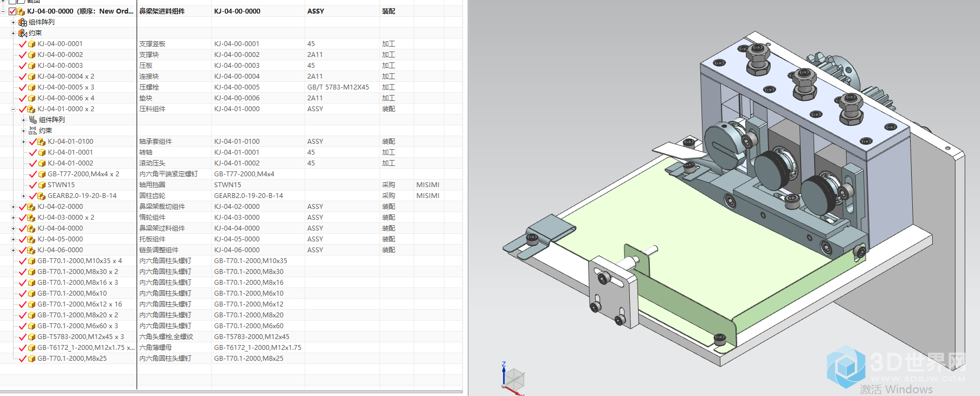Toggle the red check of GB-T70.1-2000,M8x16 x 3

click(x=23, y=283)
